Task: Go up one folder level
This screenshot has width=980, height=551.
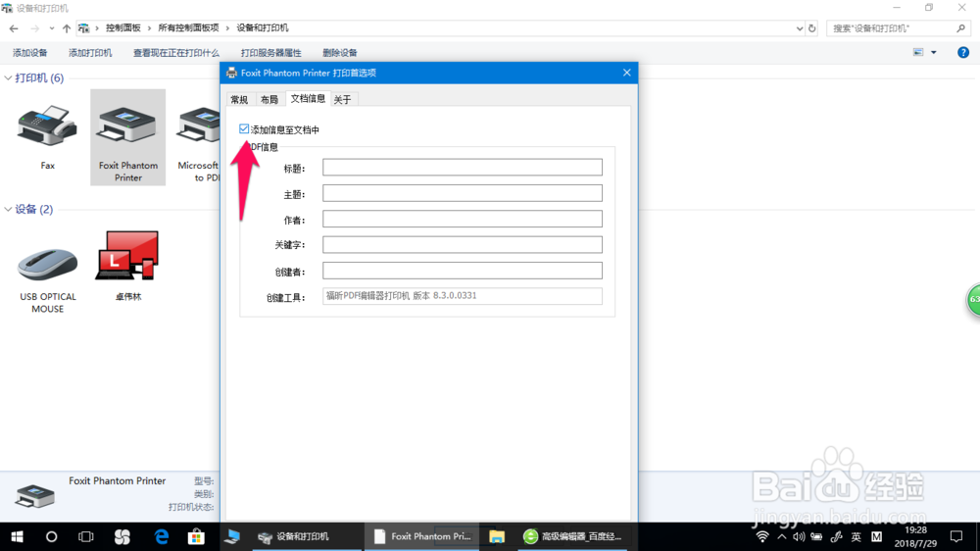Action: coord(67,28)
